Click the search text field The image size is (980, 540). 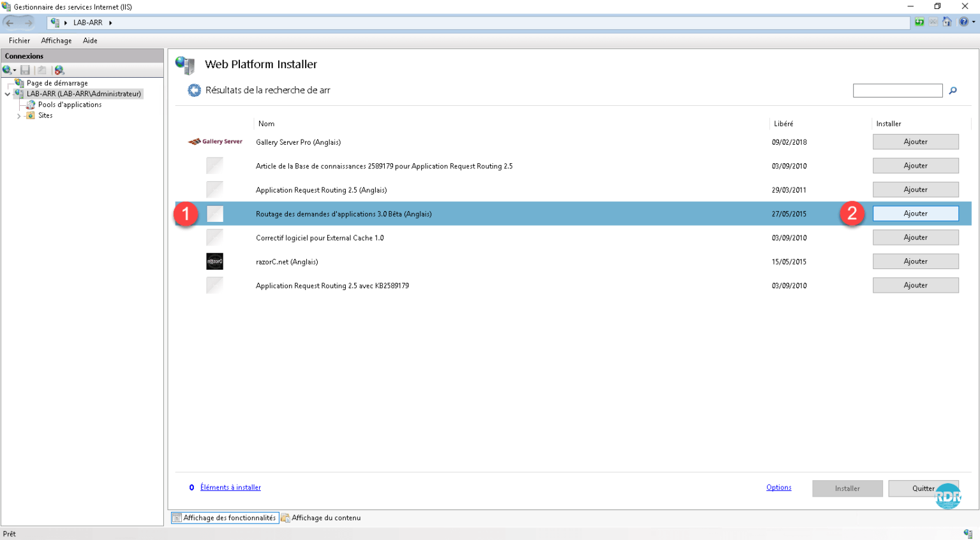(898, 91)
